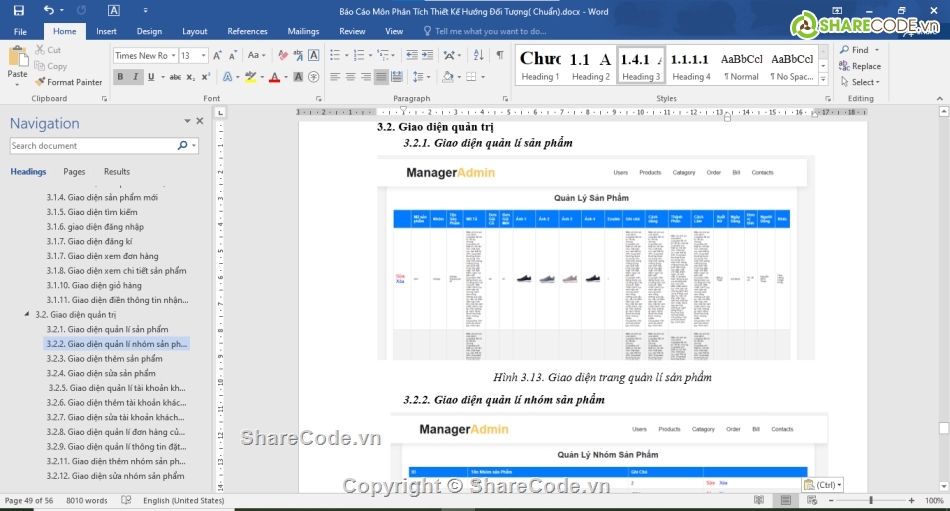Open spelling proofing status icon

click(x=126, y=500)
